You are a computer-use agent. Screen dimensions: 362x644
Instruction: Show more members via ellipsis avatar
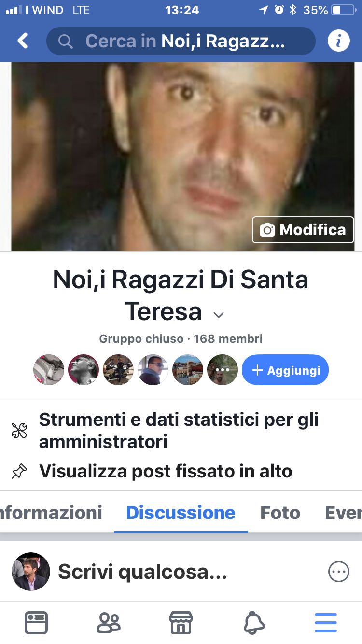point(223,370)
